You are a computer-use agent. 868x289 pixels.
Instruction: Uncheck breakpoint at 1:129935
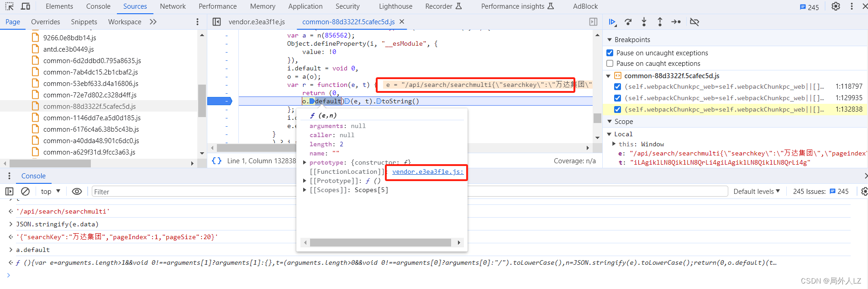point(617,98)
